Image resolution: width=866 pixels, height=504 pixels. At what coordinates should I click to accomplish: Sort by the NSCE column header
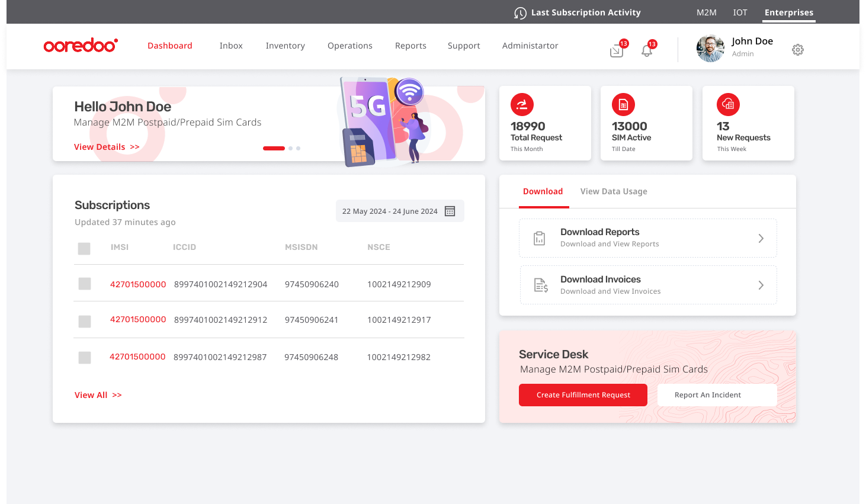click(379, 247)
